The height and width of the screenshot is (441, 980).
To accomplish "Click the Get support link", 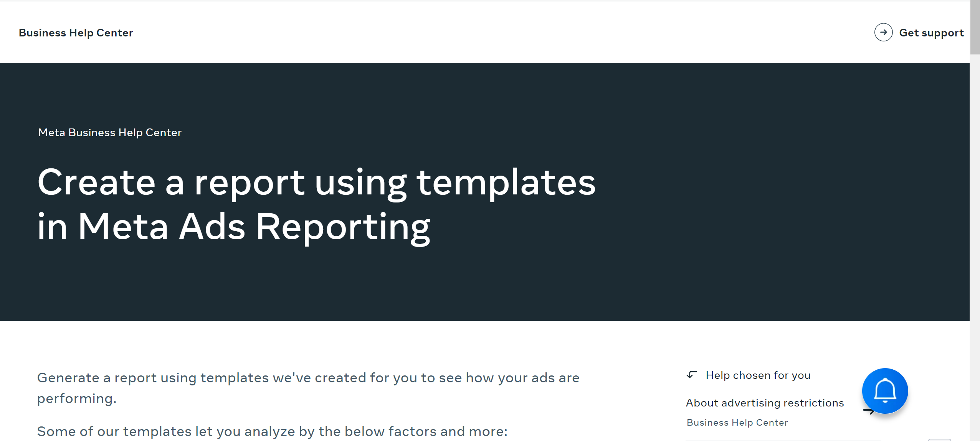I will (931, 33).
